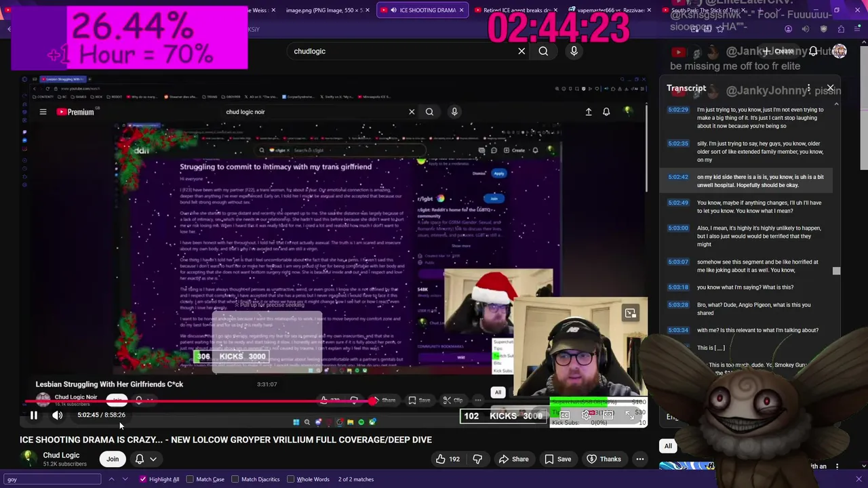The image size is (868, 488).
Task: Open the browser account icon in the toolbar
Action: pyautogui.click(x=788, y=29)
